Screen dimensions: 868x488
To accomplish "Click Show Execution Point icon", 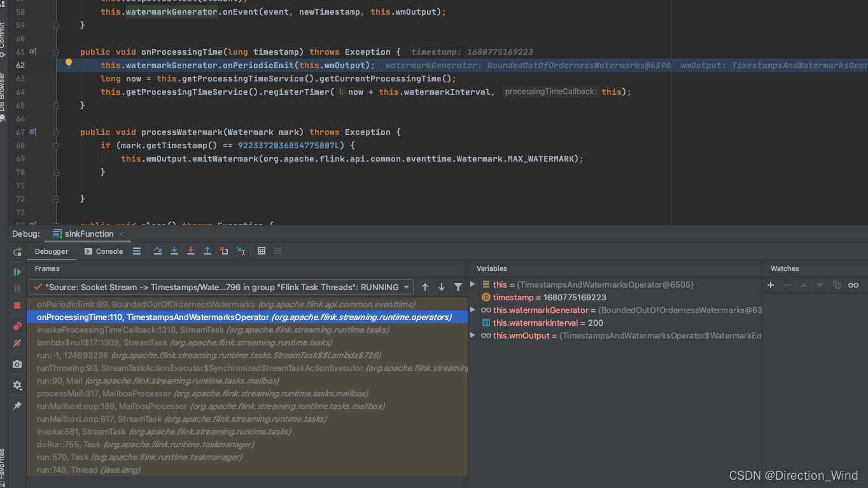I will tap(137, 251).
